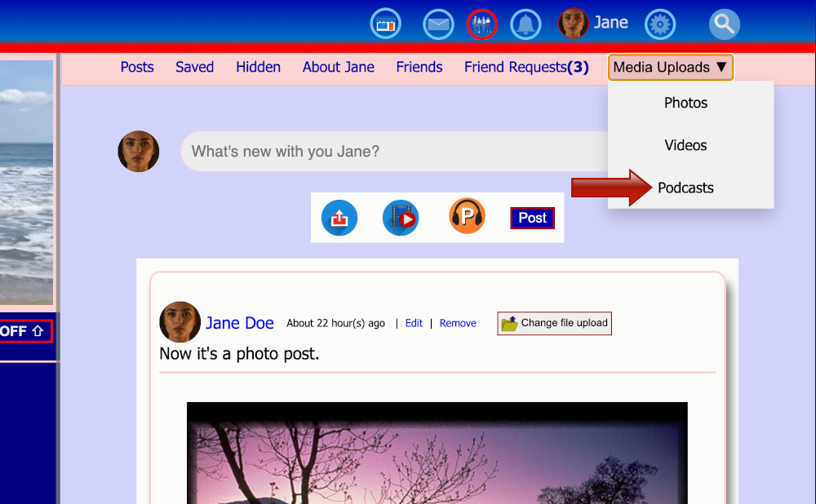816x504 pixels.
Task: Open the notifications bell
Action: coord(526,24)
